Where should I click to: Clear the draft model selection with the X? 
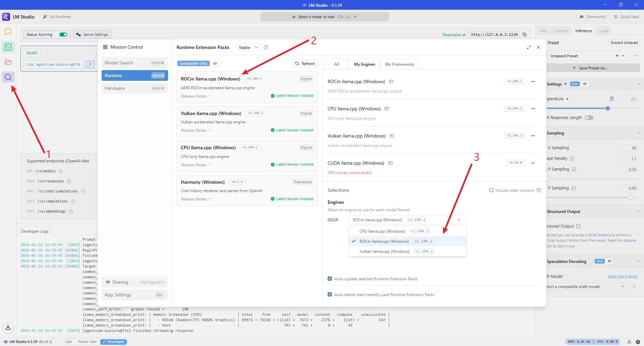coord(634,286)
